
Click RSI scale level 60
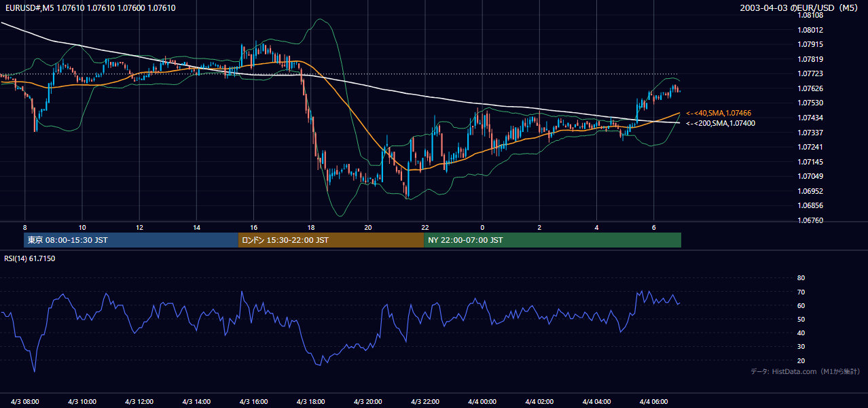click(x=801, y=305)
